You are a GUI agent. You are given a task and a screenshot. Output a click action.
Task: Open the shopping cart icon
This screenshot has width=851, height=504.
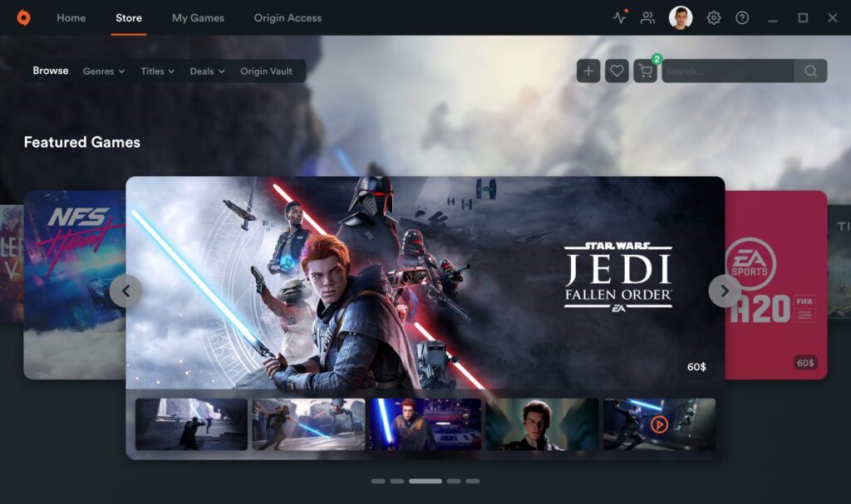[645, 71]
